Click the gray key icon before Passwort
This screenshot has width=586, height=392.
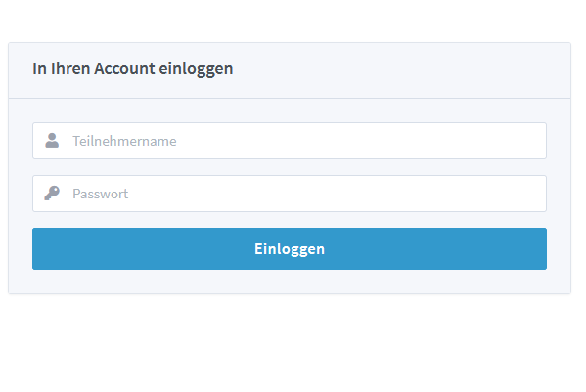coord(52,193)
